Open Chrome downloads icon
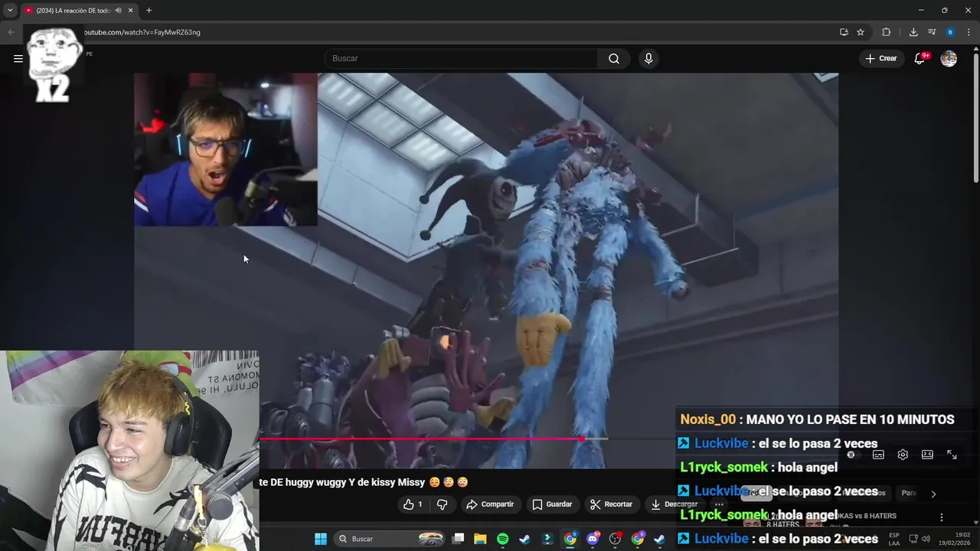The height and width of the screenshot is (551, 980). click(x=913, y=32)
